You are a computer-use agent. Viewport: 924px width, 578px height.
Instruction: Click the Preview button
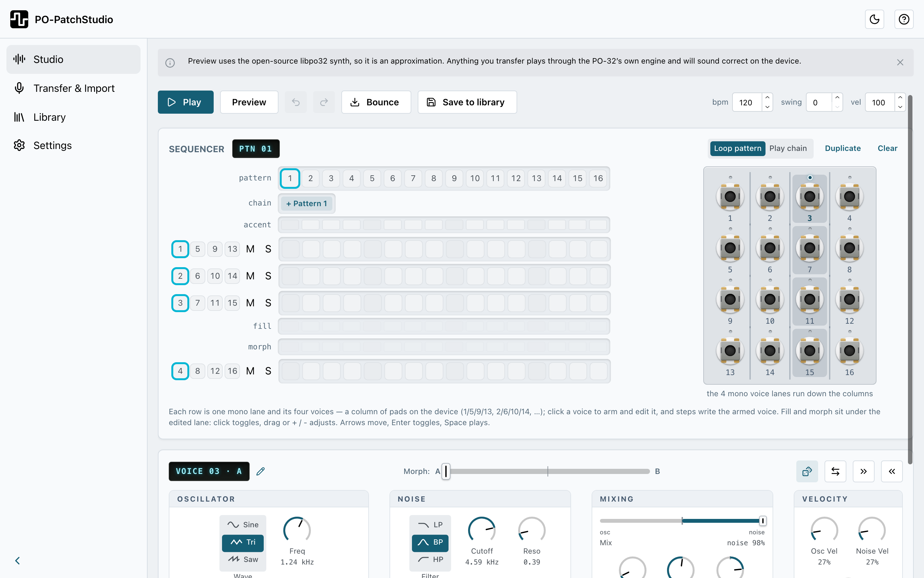249,102
